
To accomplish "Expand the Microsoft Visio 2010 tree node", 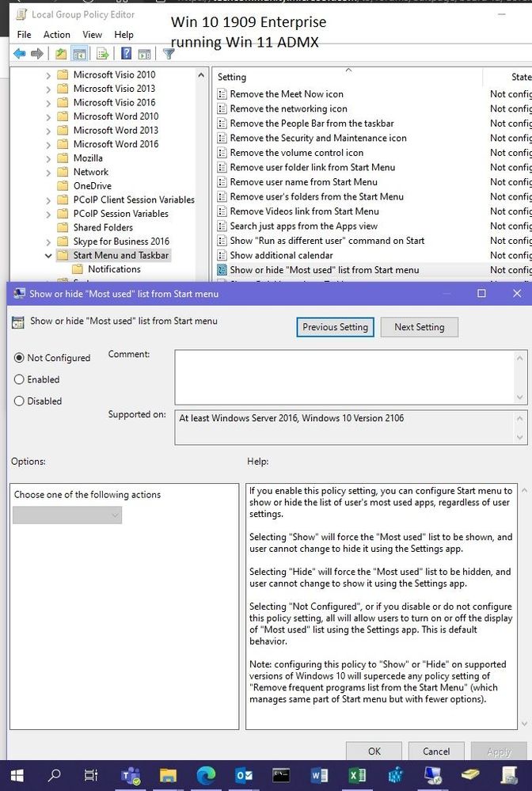I will [x=48, y=75].
